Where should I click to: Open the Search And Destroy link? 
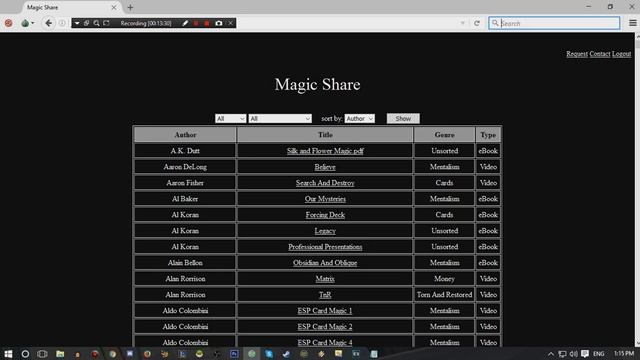(x=325, y=182)
